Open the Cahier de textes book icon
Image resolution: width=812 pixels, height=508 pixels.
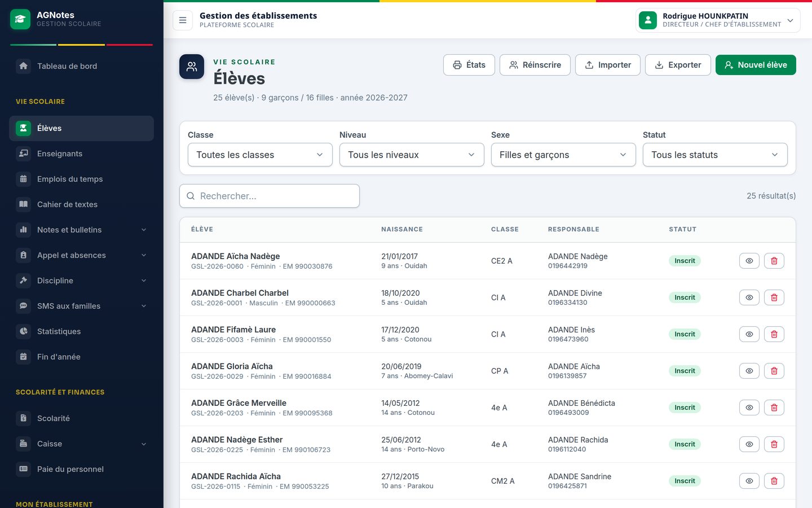coord(24,204)
